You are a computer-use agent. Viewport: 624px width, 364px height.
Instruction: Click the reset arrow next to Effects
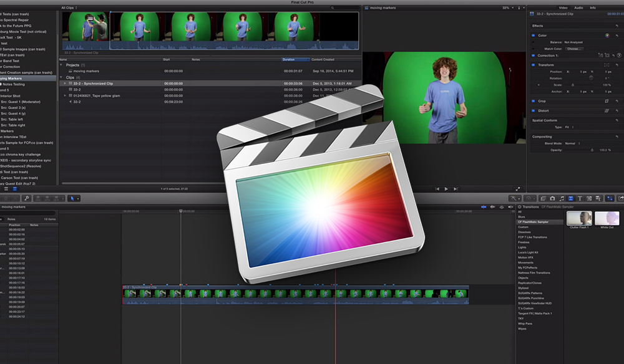[616, 26]
